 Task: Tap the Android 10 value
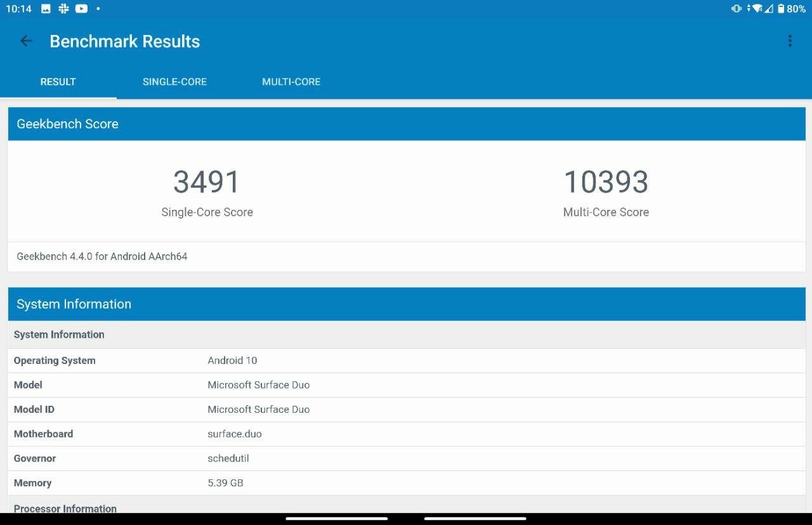tap(232, 360)
